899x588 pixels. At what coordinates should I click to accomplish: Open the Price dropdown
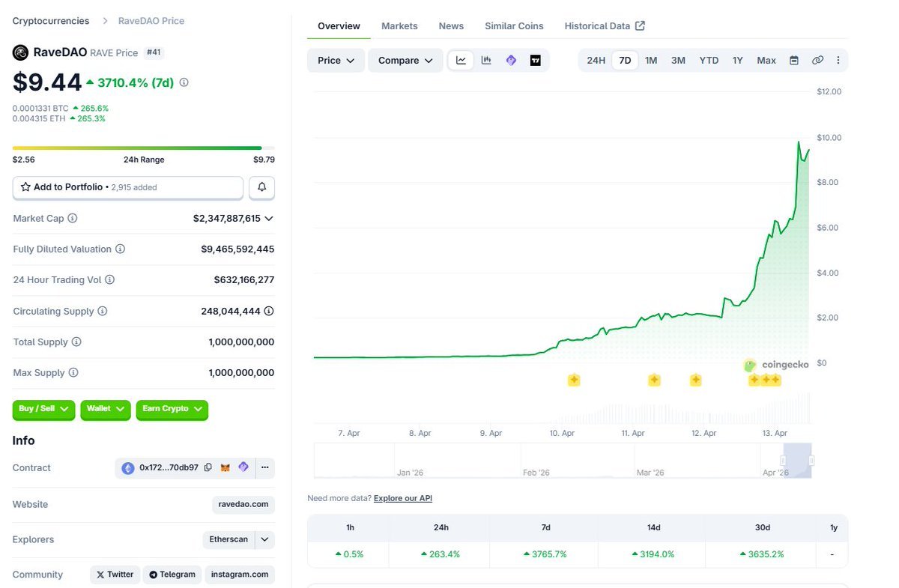336,60
